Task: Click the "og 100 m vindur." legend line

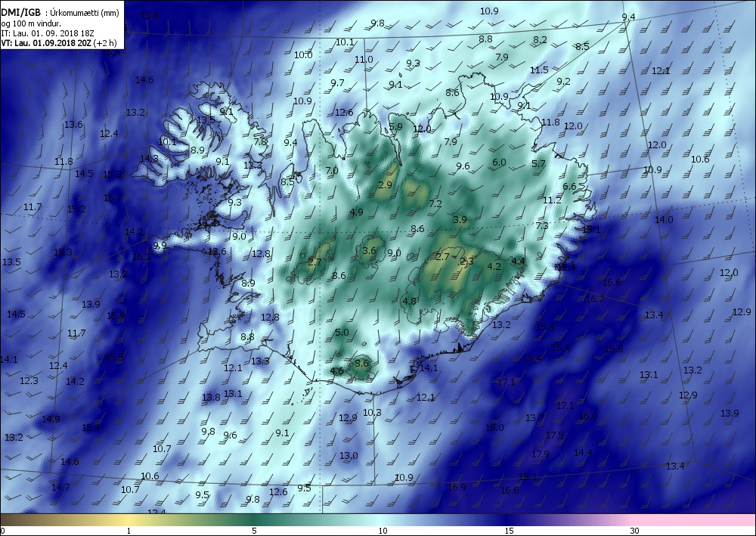Action: tap(31, 23)
